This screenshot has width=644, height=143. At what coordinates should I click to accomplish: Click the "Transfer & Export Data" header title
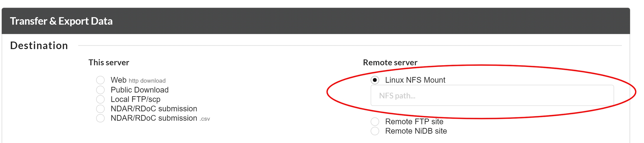tap(61, 21)
